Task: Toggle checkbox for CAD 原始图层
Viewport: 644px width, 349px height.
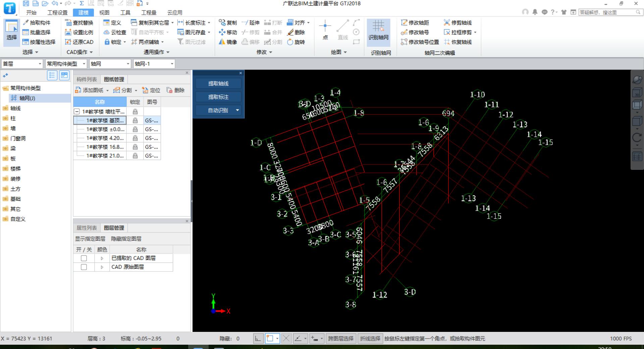Action: click(x=84, y=267)
